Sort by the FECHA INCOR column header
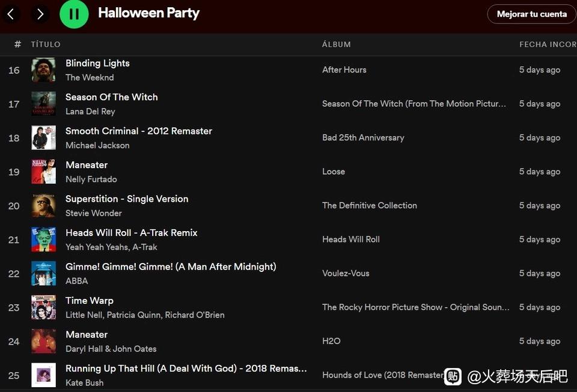Screen dimensions: 577x392 [x=548, y=44]
